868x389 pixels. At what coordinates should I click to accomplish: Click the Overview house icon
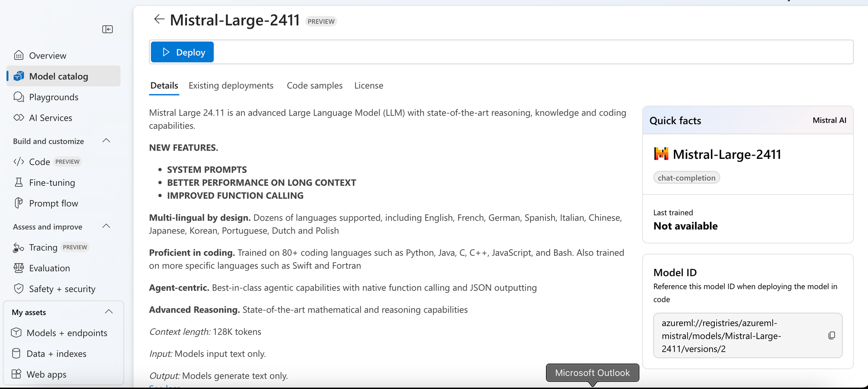19,55
